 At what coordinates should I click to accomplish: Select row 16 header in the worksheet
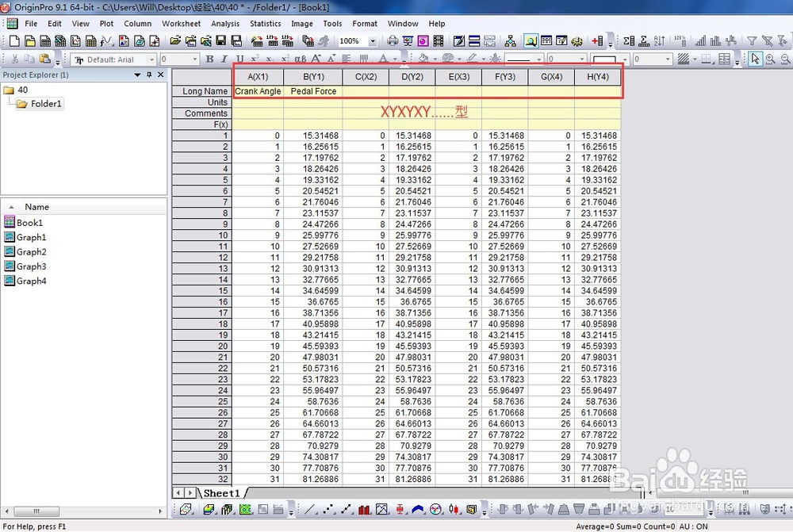pyautogui.click(x=201, y=302)
